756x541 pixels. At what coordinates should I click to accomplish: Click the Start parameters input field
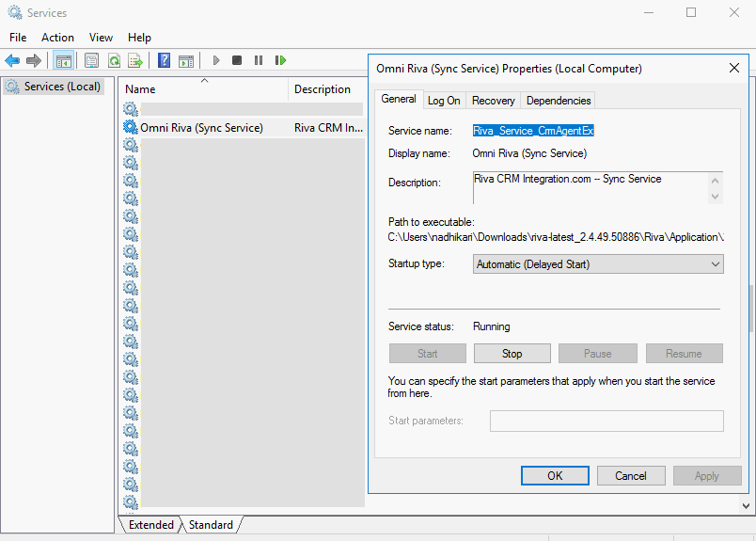[x=606, y=421]
